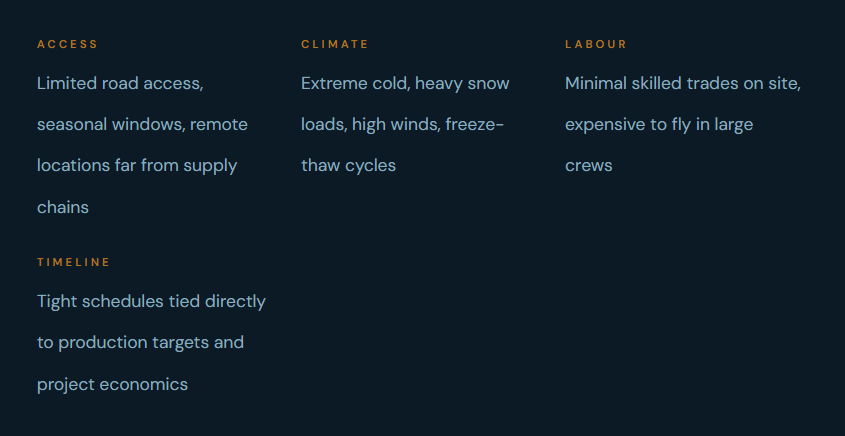The image size is (845, 436).
Task: Click the ACCESS heading label
Action: click(68, 44)
